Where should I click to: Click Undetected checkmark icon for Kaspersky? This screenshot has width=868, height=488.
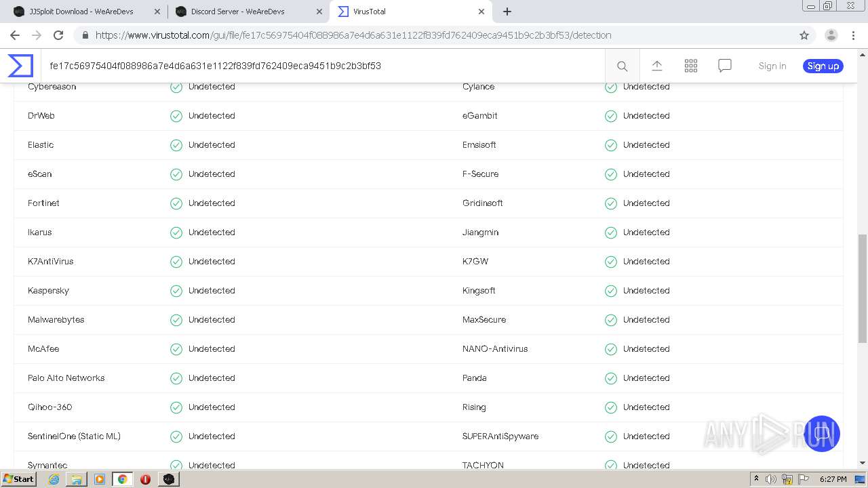point(176,291)
